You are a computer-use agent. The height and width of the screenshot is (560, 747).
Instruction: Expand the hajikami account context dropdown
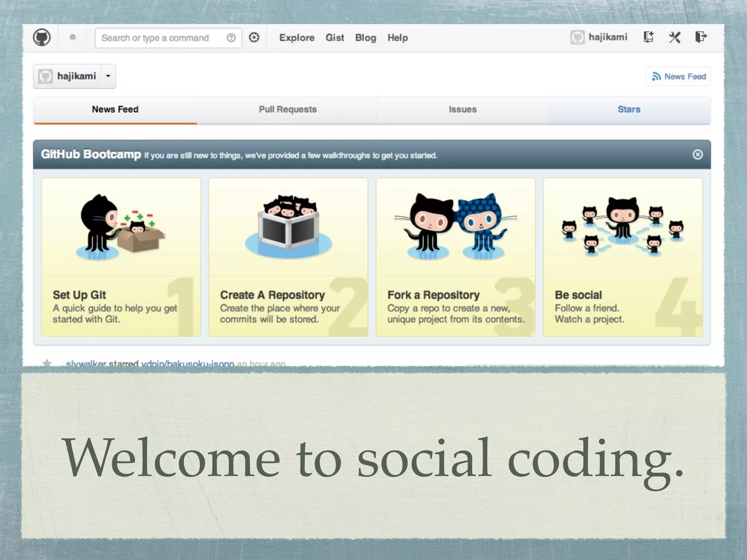click(108, 76)
